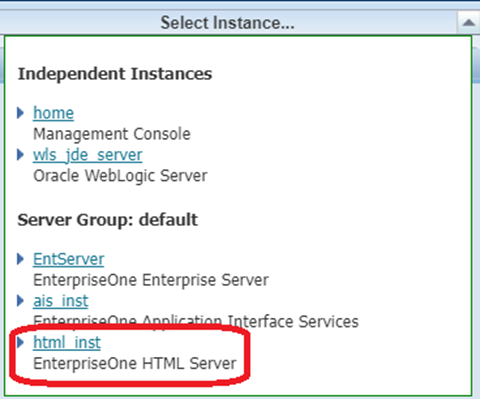Viewport: 480px width, 399px height.
Task: Expand the arrow beside wls_jde_server
Action: [x=20, y=155]
